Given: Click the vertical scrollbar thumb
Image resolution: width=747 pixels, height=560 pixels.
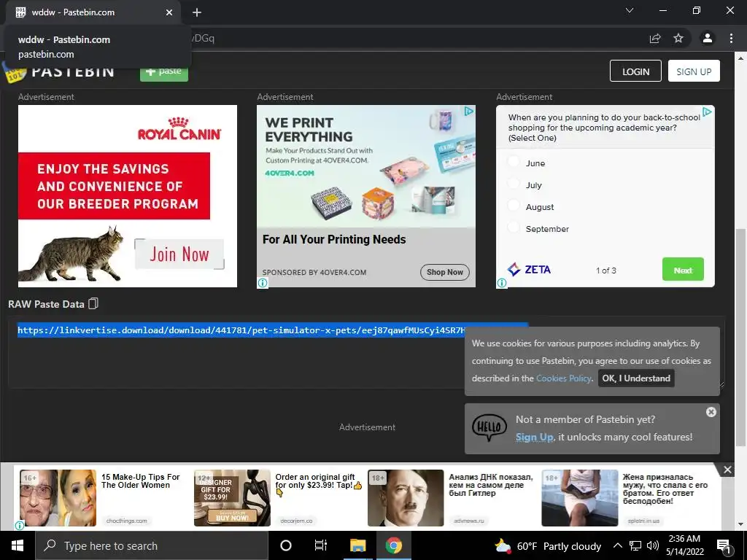Looking at the screenshot, I should [x=740, y=337].
